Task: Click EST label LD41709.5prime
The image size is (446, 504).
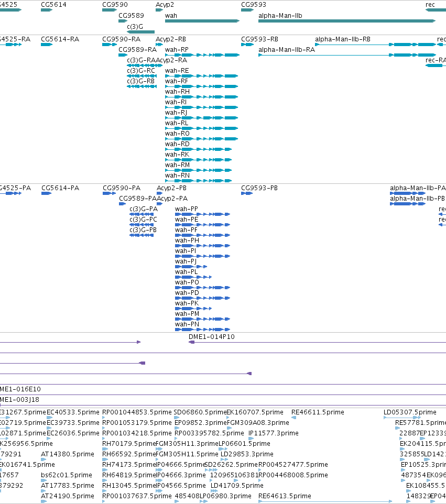Action: coord(237,485)
